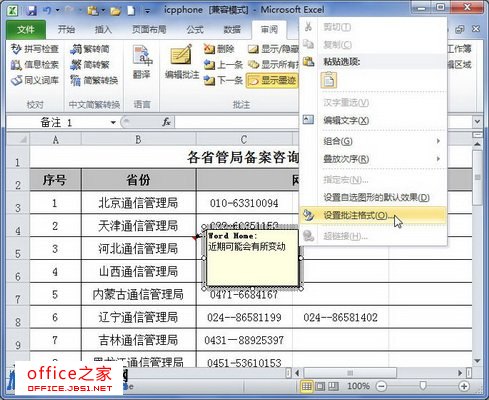489x400 pixels.
Task: Expand 叠放次序(R) submenu in context menu
Action: coord(373,159)
